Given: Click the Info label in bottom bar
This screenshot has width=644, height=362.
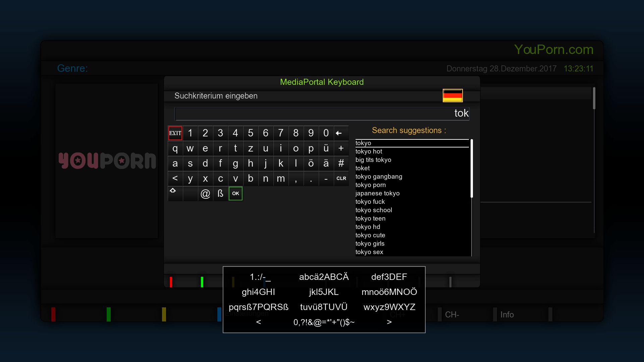Looking at the screenshot, I should pyautogui.click(x=507, y=315).
